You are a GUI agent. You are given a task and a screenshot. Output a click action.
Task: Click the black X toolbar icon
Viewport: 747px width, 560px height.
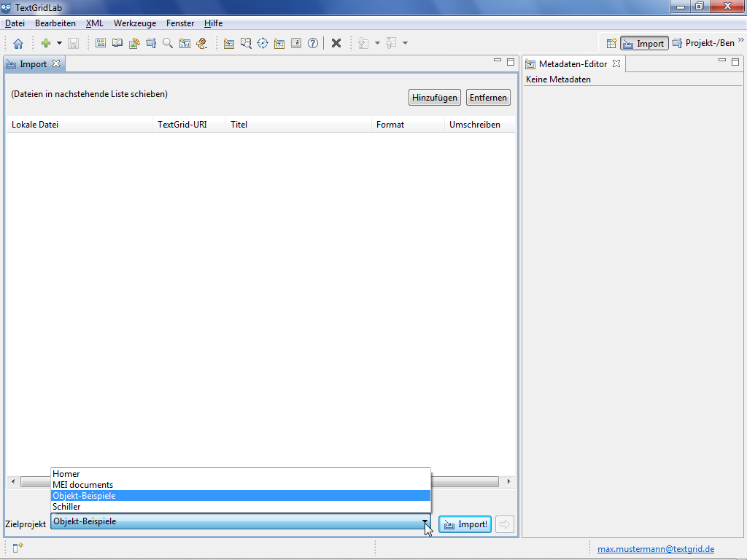[x=336, y=44]
